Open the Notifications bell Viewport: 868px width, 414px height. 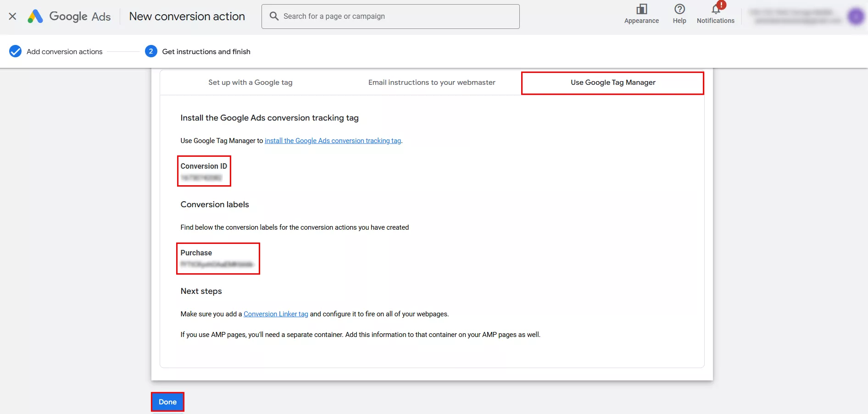coord(715,10)
